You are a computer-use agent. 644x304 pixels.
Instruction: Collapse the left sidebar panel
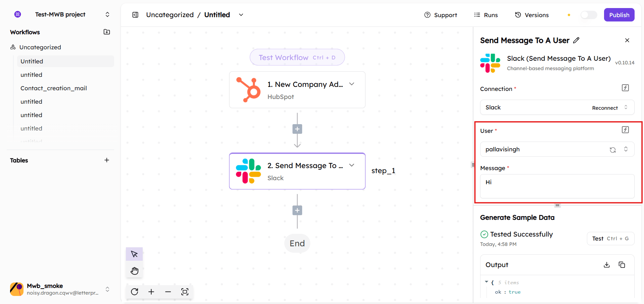coord(135,15)
